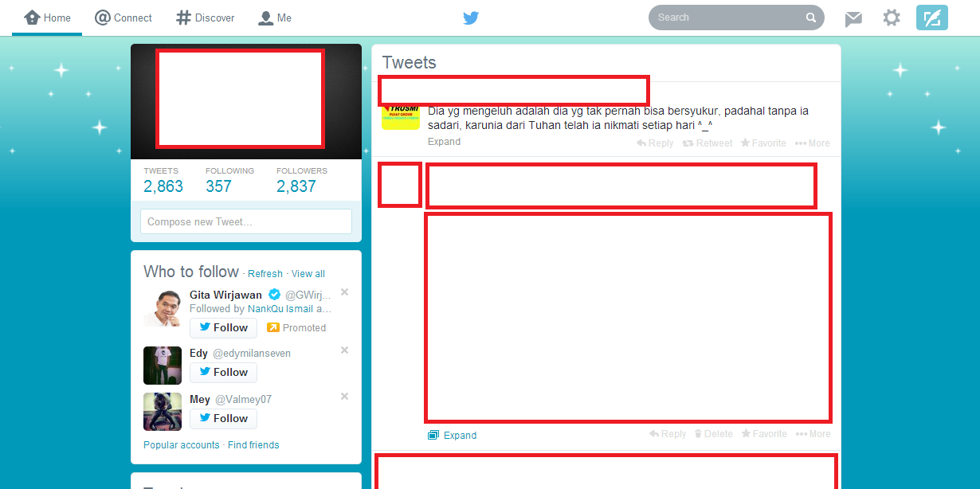
Task: Click the Compose new Tweet field
Action: click(245, 221)
